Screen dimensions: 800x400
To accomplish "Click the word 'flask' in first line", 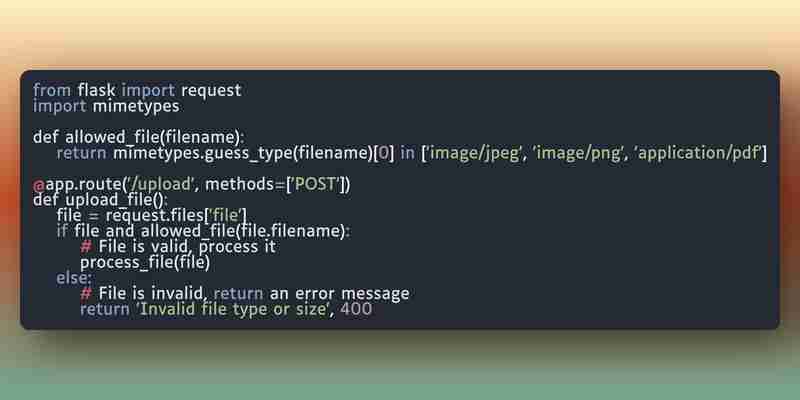I will point(96,90).
